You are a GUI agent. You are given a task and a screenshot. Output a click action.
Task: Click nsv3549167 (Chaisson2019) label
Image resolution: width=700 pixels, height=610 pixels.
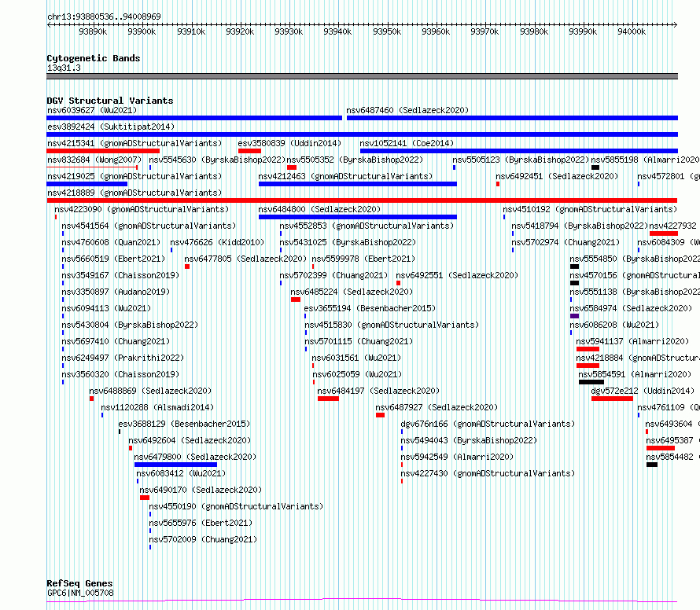120,275
